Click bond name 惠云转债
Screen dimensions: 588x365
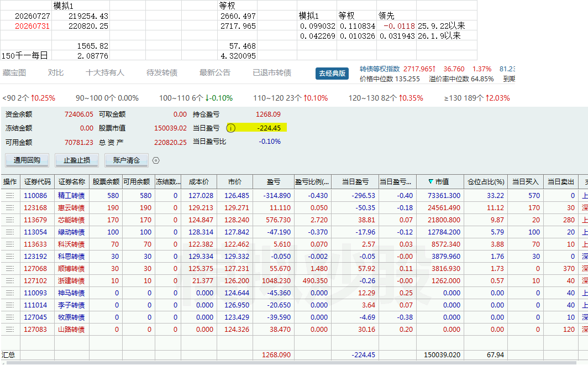pyautogui.click(x=71, y=207)
